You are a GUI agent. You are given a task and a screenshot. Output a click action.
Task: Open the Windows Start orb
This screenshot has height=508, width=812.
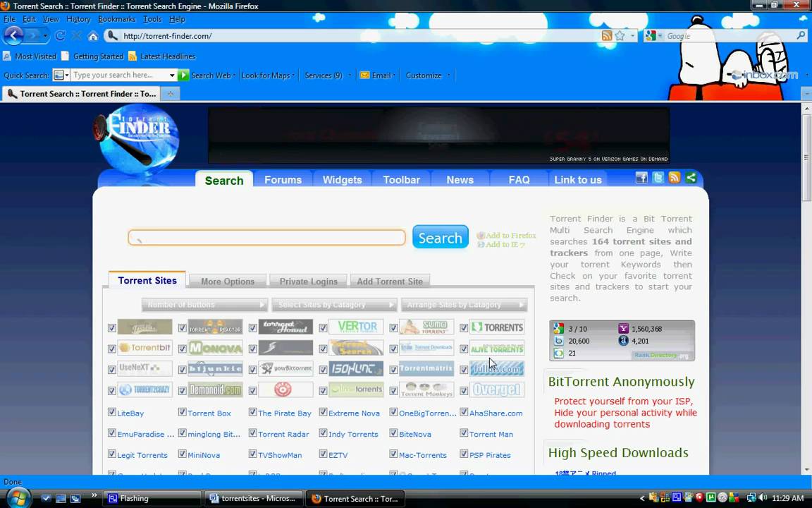tap(18, 497)
